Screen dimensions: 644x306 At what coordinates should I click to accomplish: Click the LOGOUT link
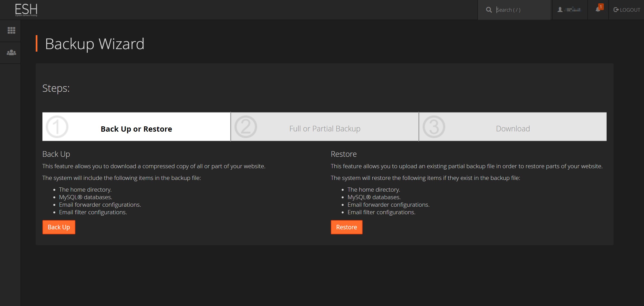[x=627, y=10]
